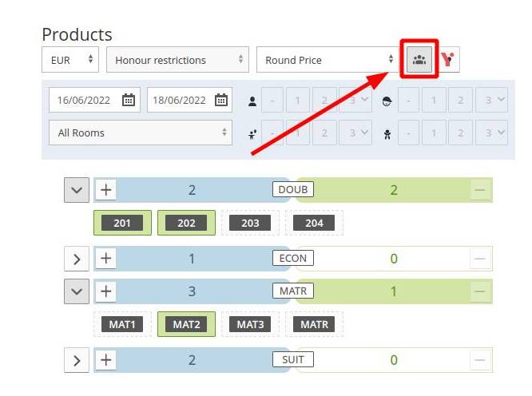Collapse the DOUB room type row
532x396 pixels.
pos(77,190)
